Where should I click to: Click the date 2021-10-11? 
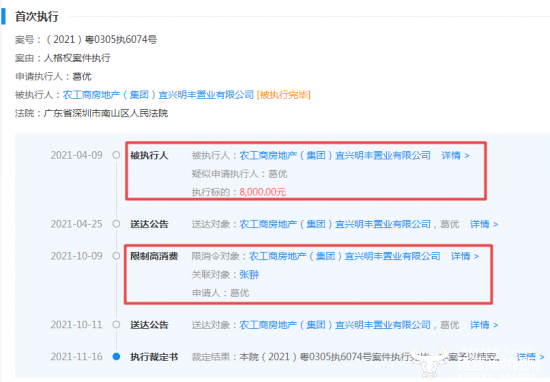76,325
